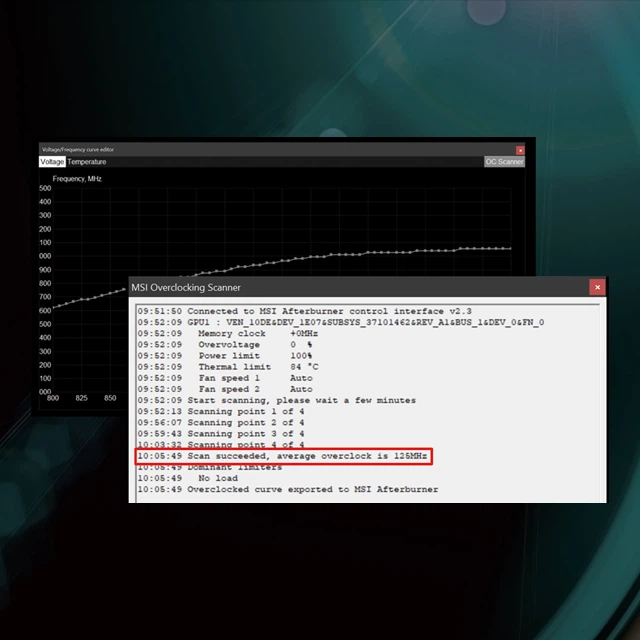Select the Overclocked curve exported log line

288,489
